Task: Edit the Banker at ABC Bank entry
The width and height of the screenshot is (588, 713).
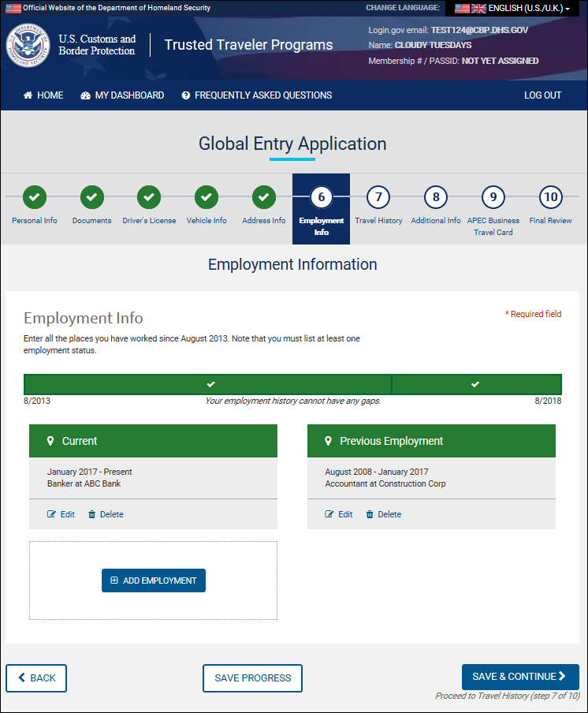Action: pos(61,514)
